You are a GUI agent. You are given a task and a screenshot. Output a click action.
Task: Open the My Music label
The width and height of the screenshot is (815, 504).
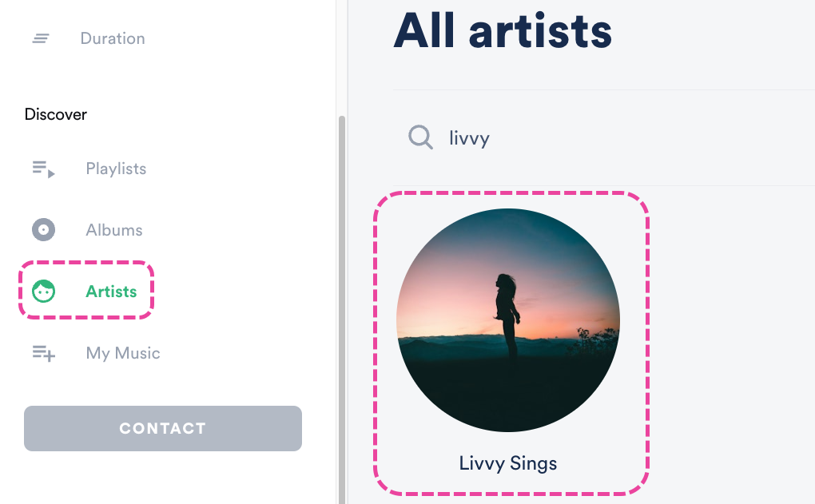123,353
